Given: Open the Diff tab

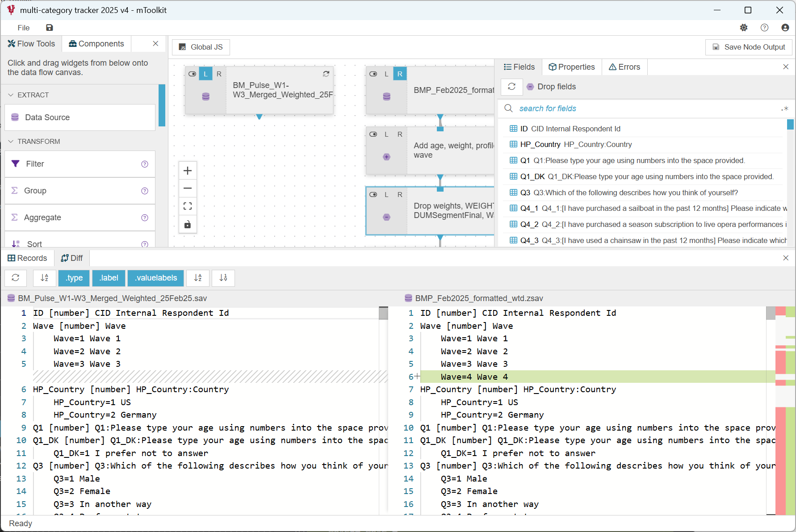Looking at the screenshot, I should click(72, 258).
